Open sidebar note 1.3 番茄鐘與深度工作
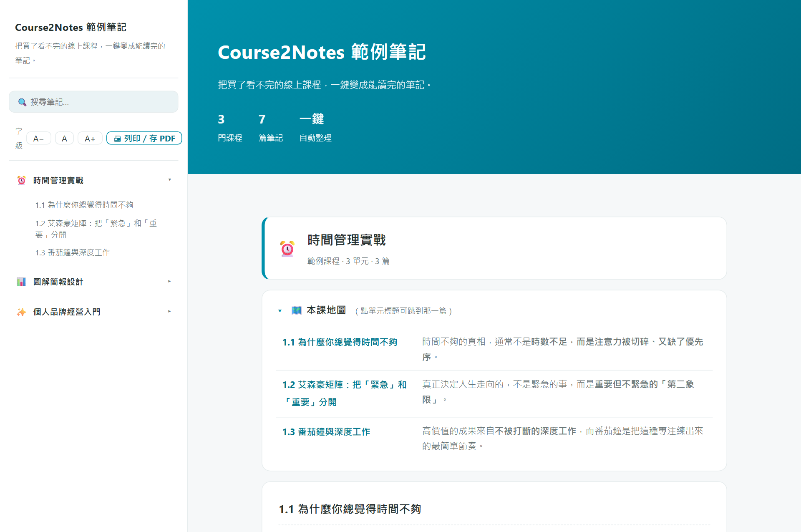801x532 pixels. (73, 252)
